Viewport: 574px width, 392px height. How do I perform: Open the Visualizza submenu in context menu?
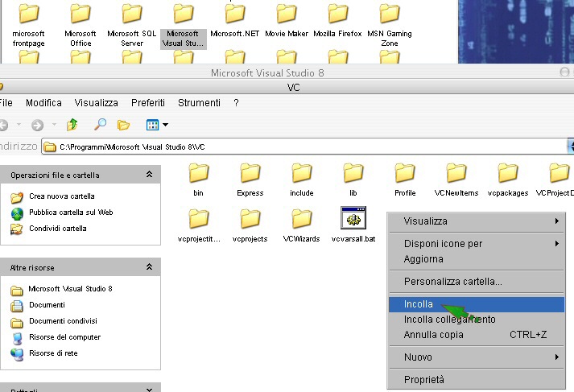[477, 221]
